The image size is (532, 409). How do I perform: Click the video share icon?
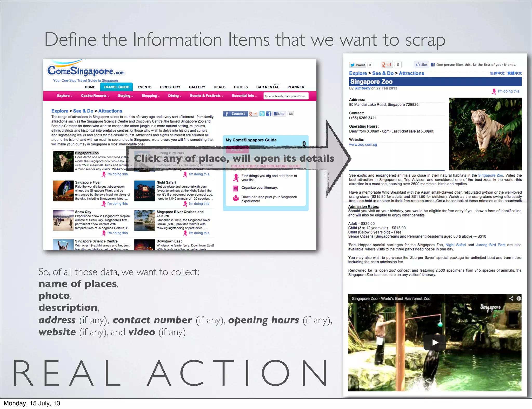pyautogui.click(x=511, y=298)
